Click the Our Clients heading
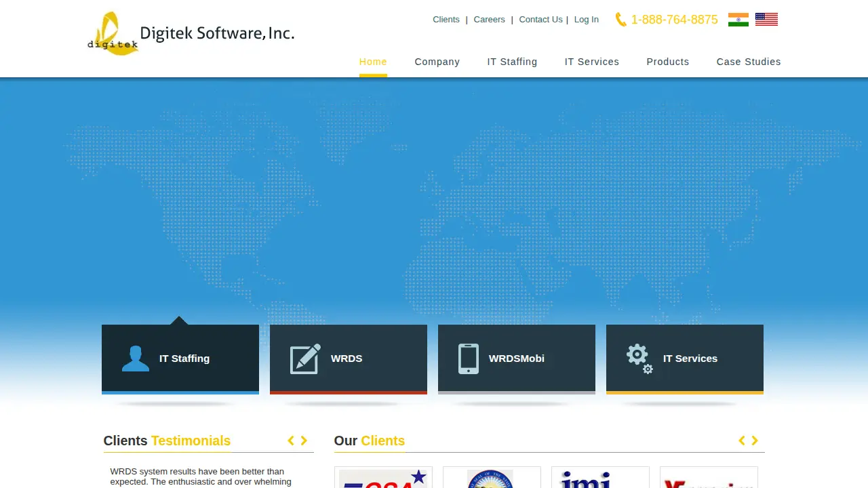868x488 pixels. (x=370, y=441)
